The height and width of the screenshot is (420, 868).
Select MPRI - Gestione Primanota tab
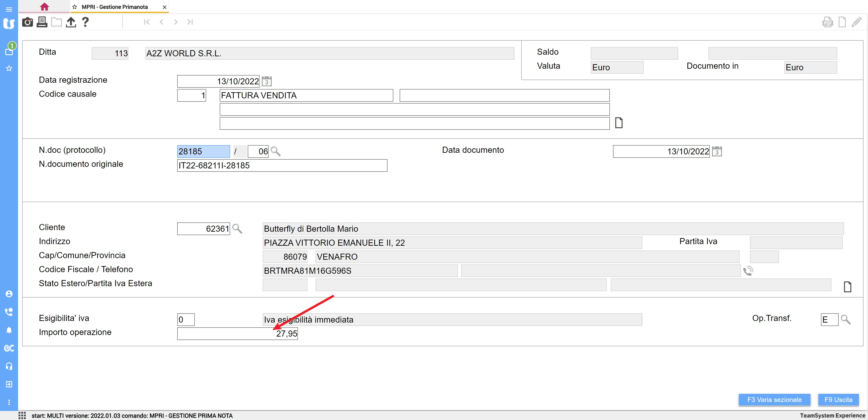click(x=115, y=7)
